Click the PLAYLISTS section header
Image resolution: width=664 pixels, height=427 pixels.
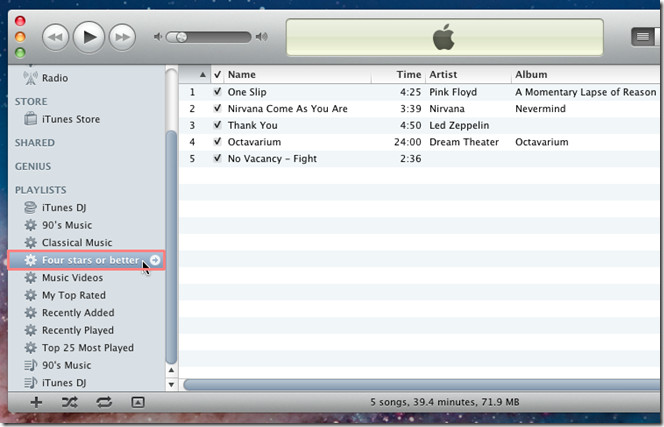(x=41, y=190)
